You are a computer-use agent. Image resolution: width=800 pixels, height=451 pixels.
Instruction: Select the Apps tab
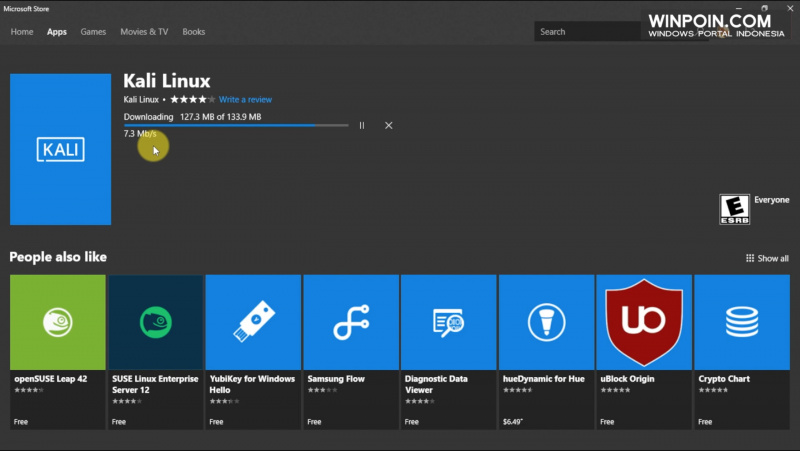57,32
